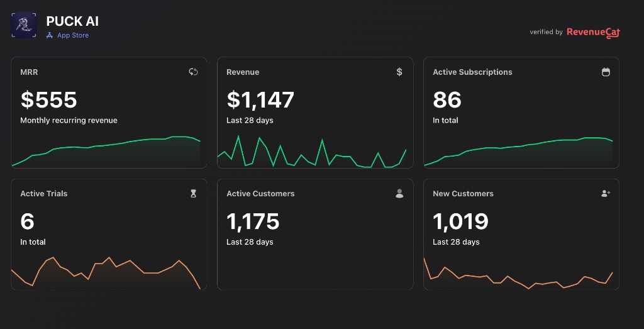The image size is (644, 329).
Task: Click the App Store icon beside the link
Action: tap(50, 35)
